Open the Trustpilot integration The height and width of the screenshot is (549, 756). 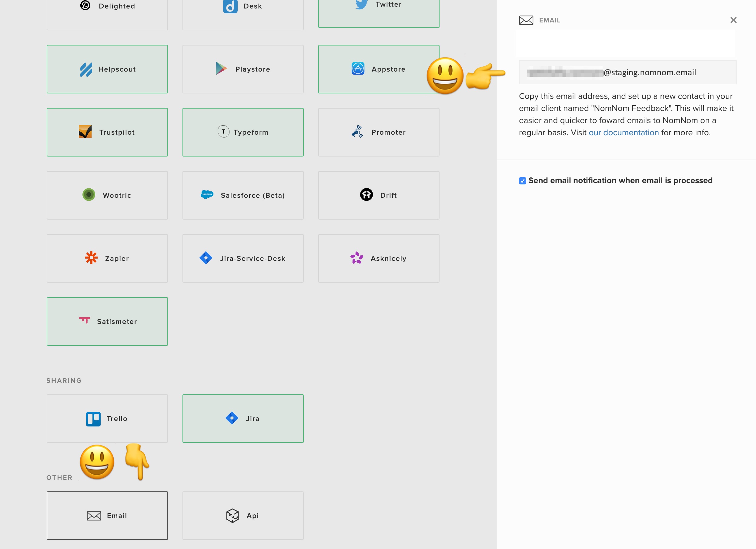click(x=107, y=132)
